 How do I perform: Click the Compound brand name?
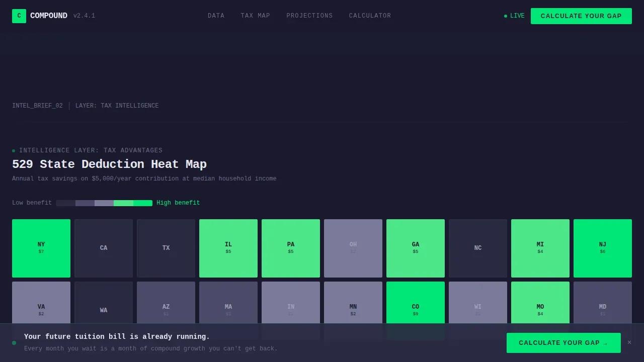pos(49,16)
